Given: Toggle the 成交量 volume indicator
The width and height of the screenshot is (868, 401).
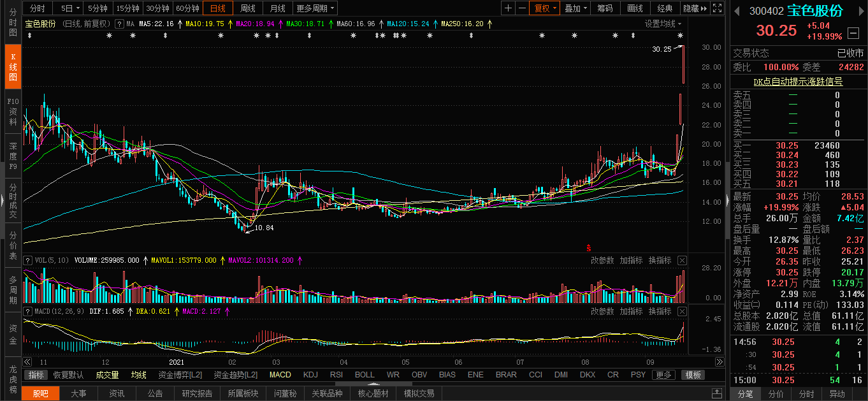Looking at the screenshot, I should [107, 375].
